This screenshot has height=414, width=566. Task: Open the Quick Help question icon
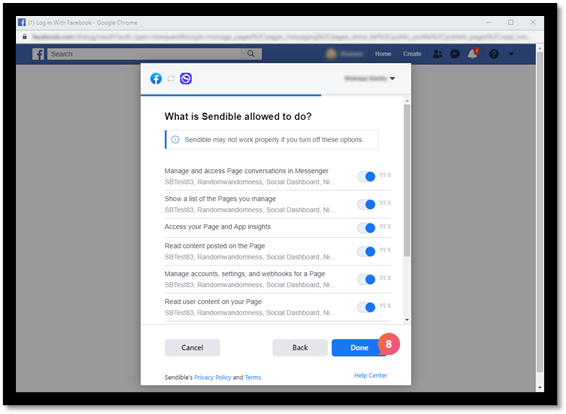click(x=494, y=54)
